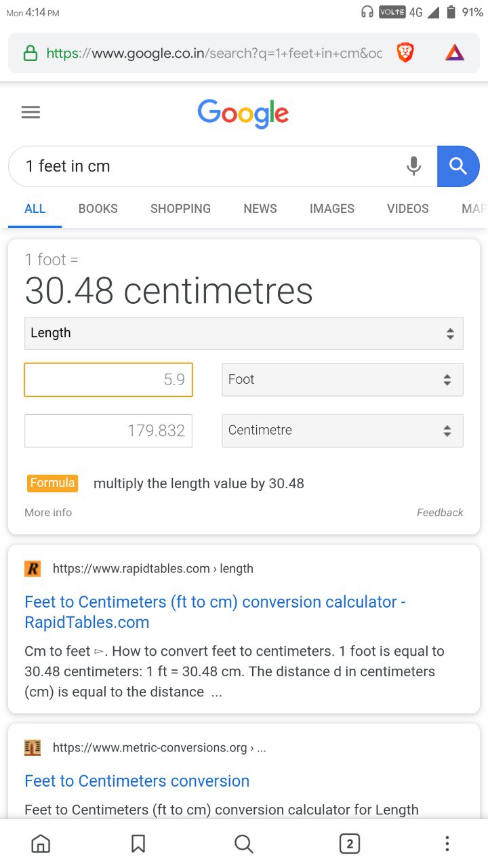Start voice search with the microphone icon

pos(413,166)
